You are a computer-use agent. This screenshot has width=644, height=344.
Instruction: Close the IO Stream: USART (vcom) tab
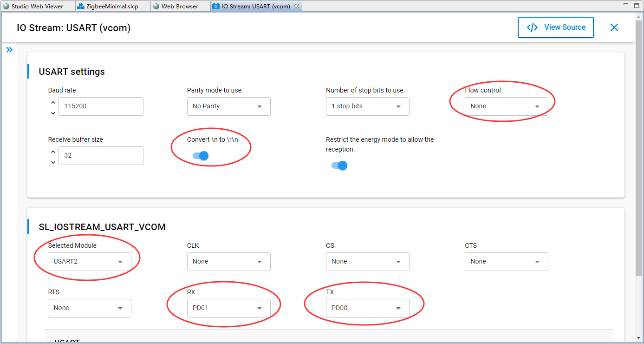click(x=296, y=6)
